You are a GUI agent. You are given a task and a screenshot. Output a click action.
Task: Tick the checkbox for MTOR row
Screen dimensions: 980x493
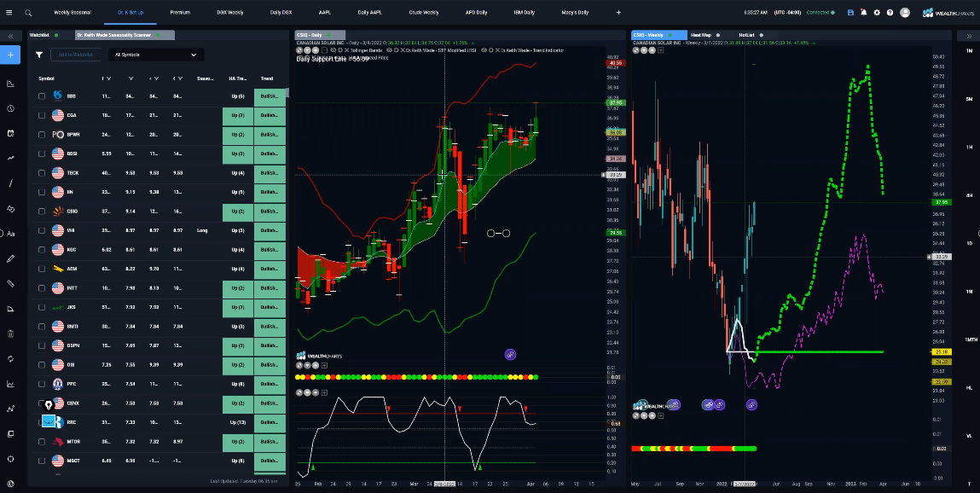click(x=42, y=442)
